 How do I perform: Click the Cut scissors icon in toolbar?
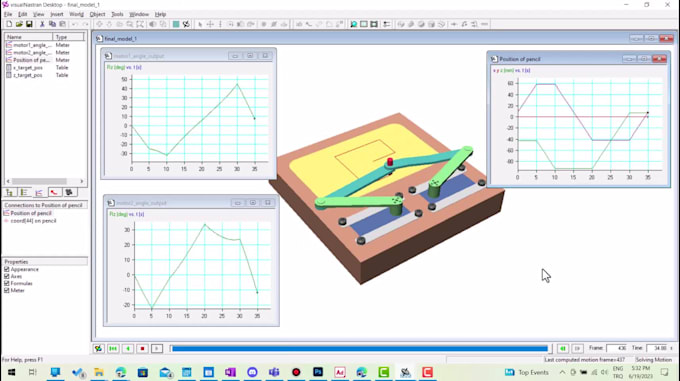42,24
